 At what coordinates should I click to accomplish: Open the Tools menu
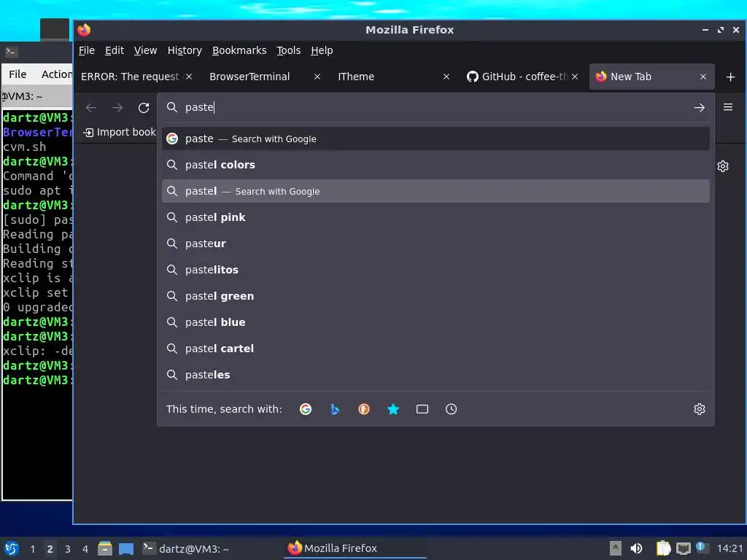pyautogui.click(x=288, y=50)
